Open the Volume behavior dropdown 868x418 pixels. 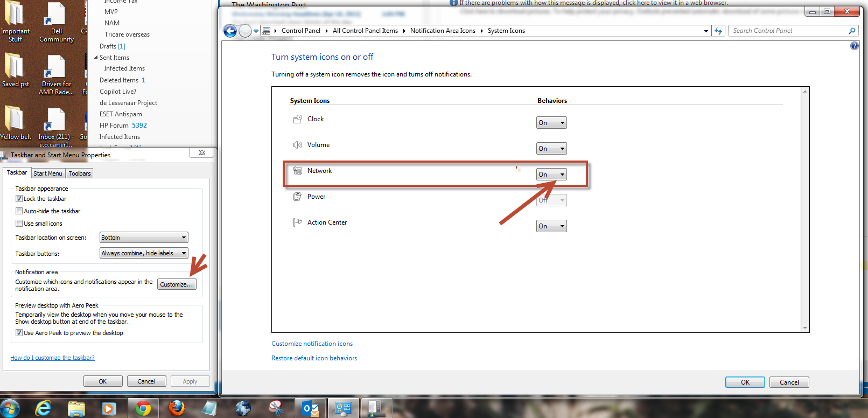(551, 149)
